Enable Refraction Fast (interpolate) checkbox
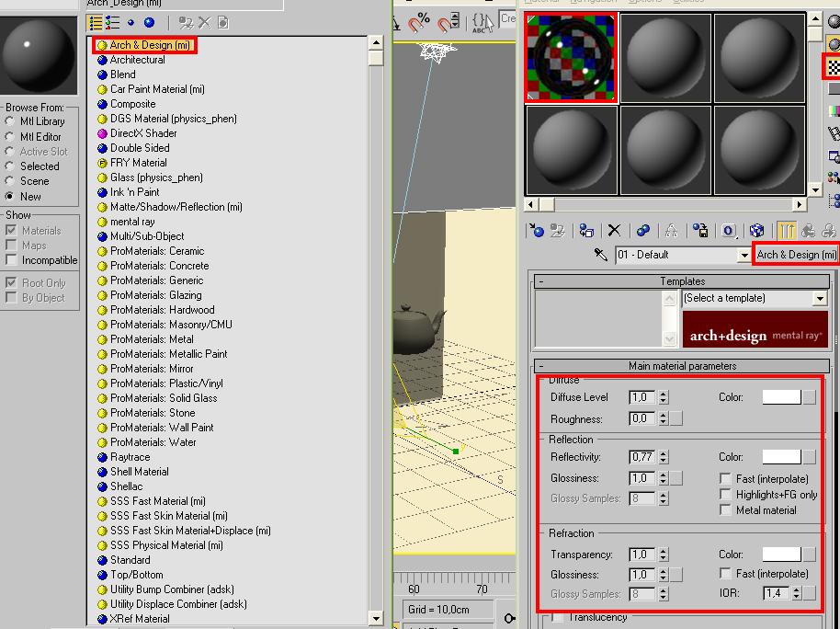 (725, 574)
